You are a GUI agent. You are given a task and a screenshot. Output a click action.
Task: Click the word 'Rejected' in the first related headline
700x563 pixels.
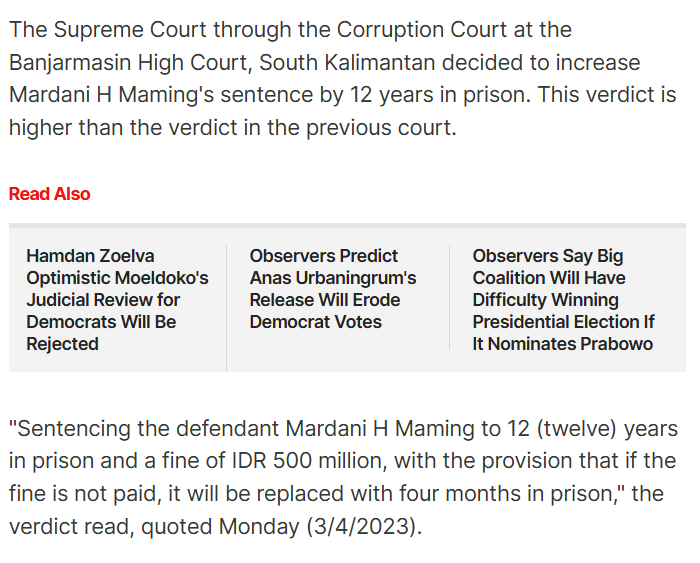point(62,344)
